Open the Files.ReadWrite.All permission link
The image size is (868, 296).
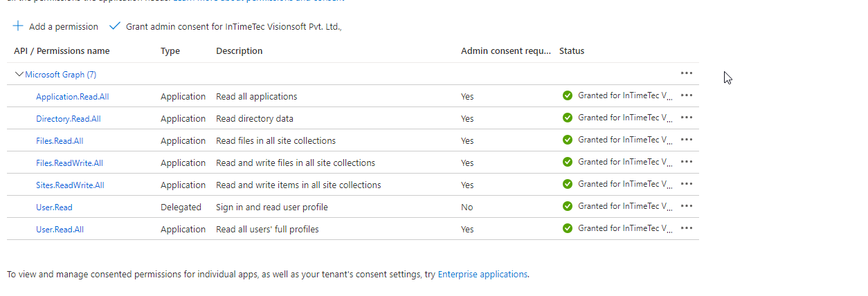[69, 163]
